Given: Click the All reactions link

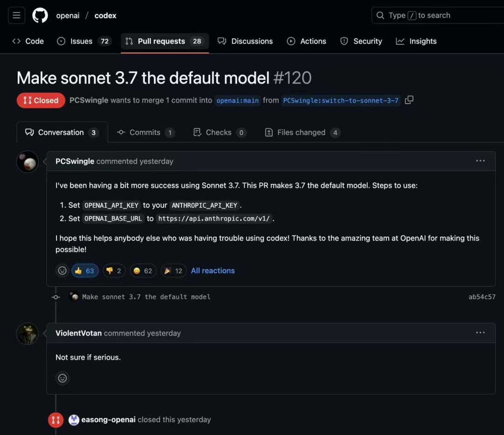Looking at the screenshot, I should (x=213, y=270).
